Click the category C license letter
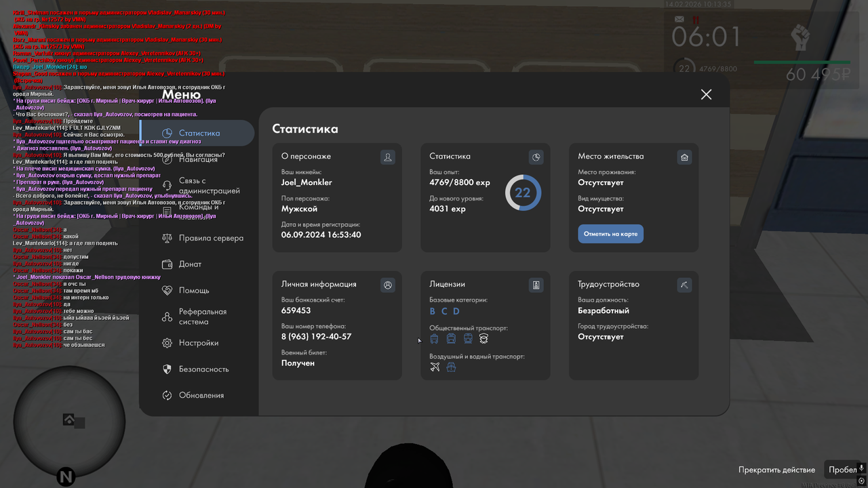This screenshot has height=488, width=868. coord(444,312)
